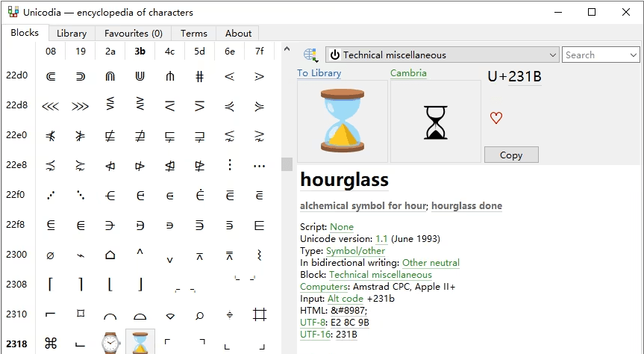The width and height of the screenshot is (644, 354).
Task: Select the watch emoji character cell
Action: (110, 343)
